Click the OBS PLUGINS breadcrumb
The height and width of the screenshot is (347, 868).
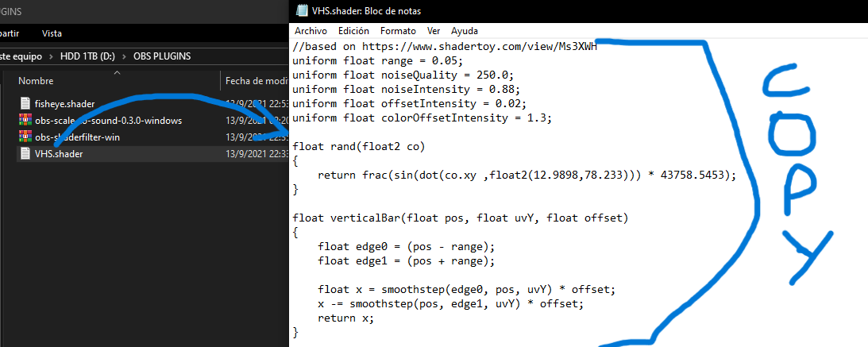pos(162,56)
